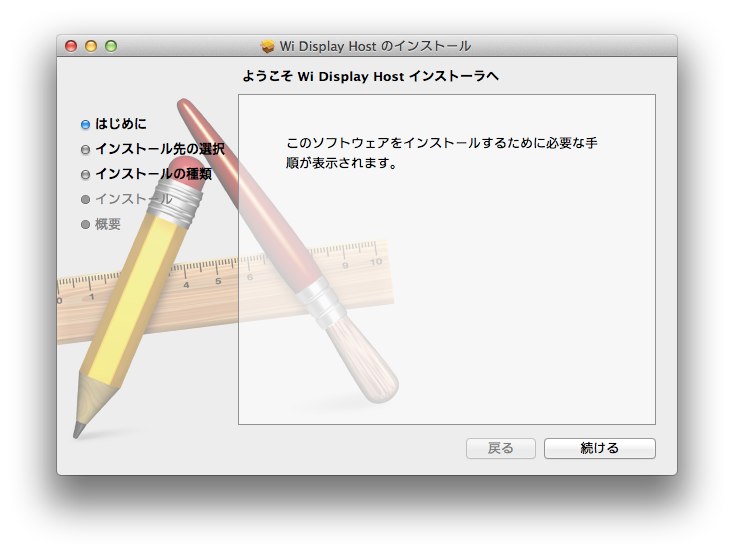Select the dimmed インストール step
Image resolution: width=734 pixels, height=554 pixels.
(134, 199)
